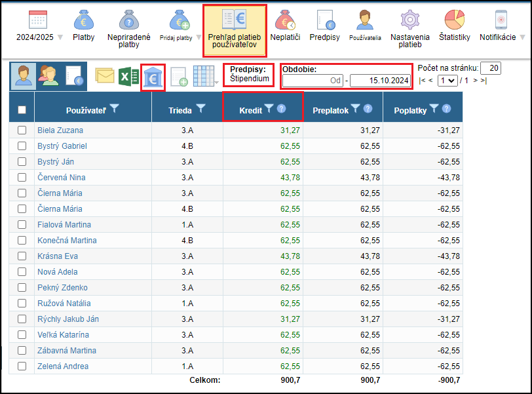The image size is (532, 394).
Task: Open the Štatistiky pie chart
Action: [454, 20]
